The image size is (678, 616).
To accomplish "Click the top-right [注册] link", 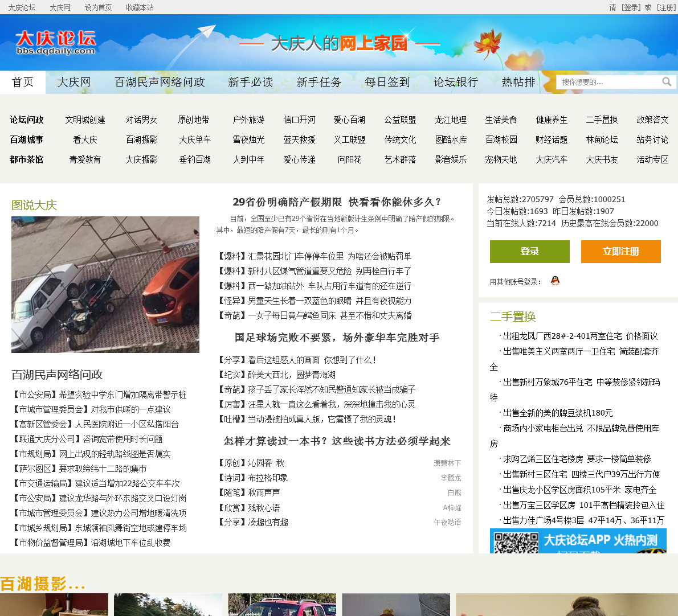I will (666, 7).
